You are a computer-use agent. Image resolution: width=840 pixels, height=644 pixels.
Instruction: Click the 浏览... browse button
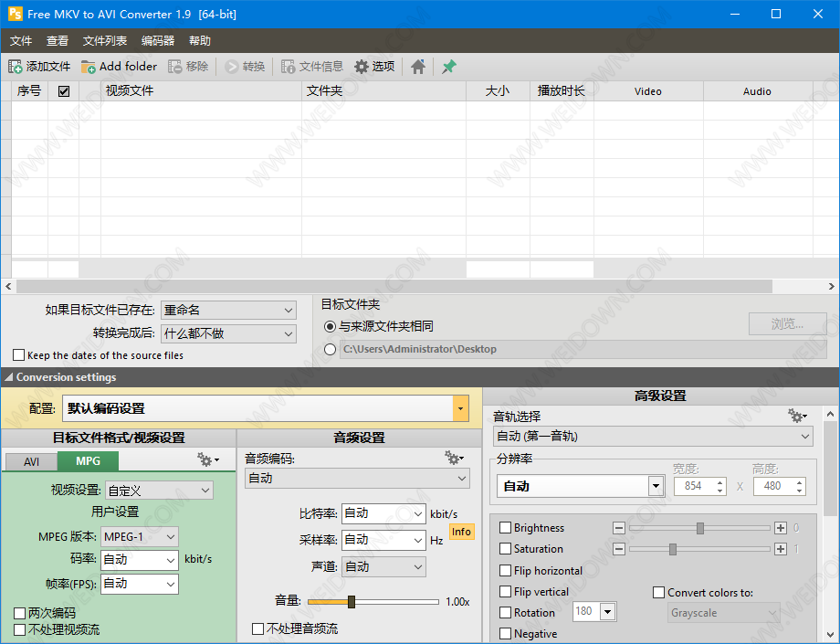point(787,324)
